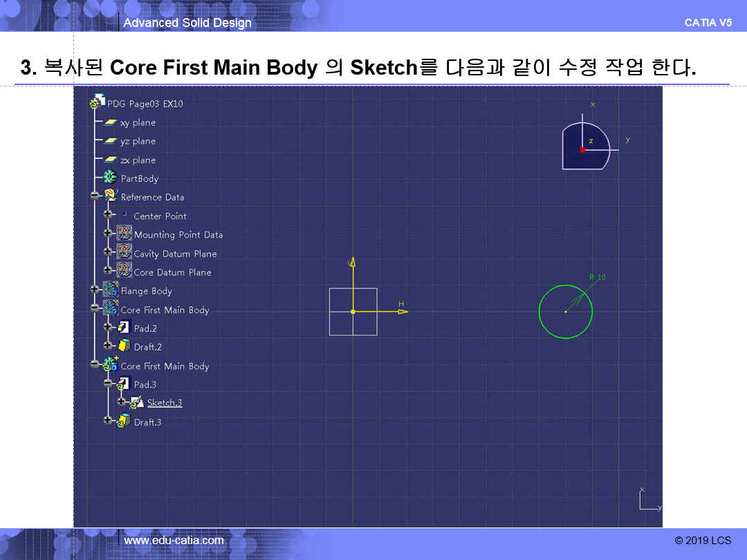Select the Core Datum Plane tree item
This screenshot has width=747, height=560.
pyautogui.click(x=172, y=272)
